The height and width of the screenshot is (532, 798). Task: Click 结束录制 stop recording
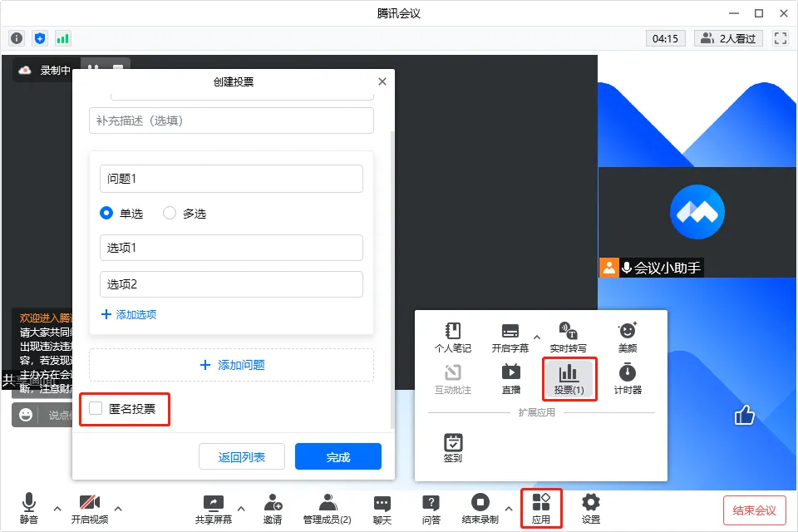coord(480,509)
